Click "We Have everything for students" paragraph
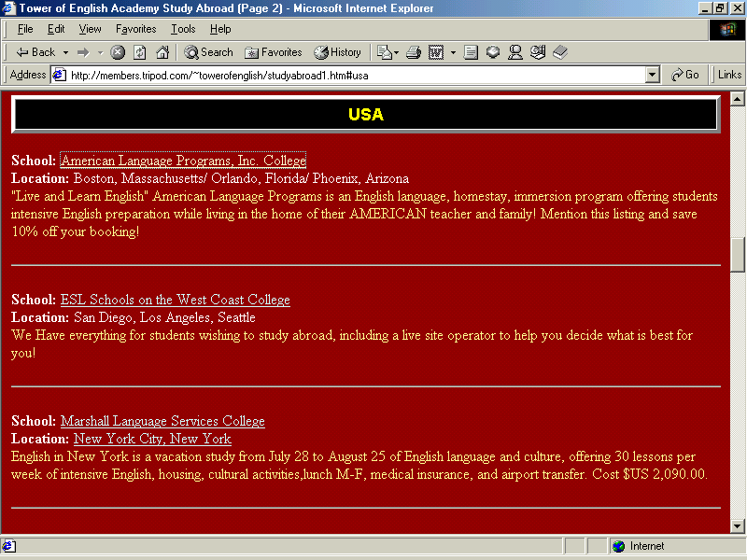 tap(352, 343)
